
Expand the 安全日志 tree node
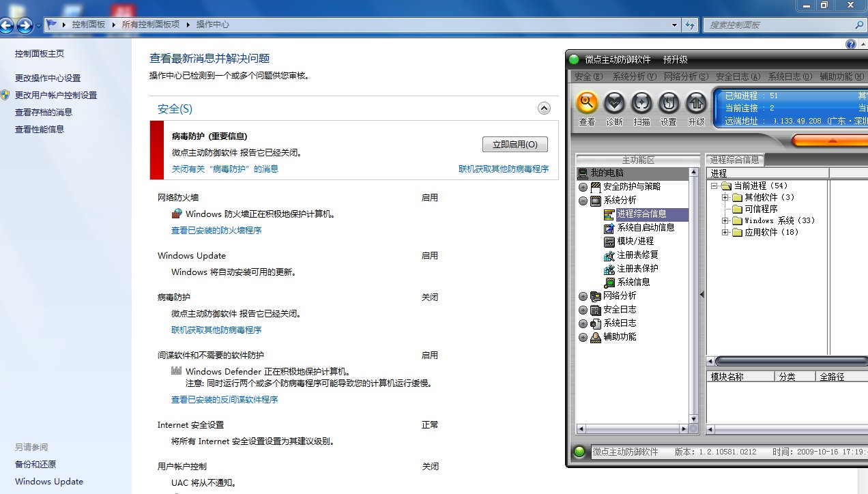point(583,310)
